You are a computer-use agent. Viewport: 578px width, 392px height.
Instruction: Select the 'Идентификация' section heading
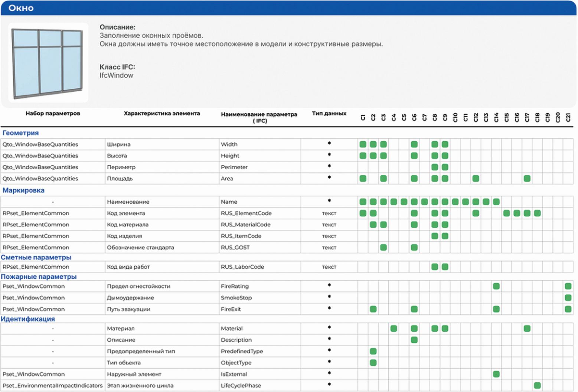(28, 319)
